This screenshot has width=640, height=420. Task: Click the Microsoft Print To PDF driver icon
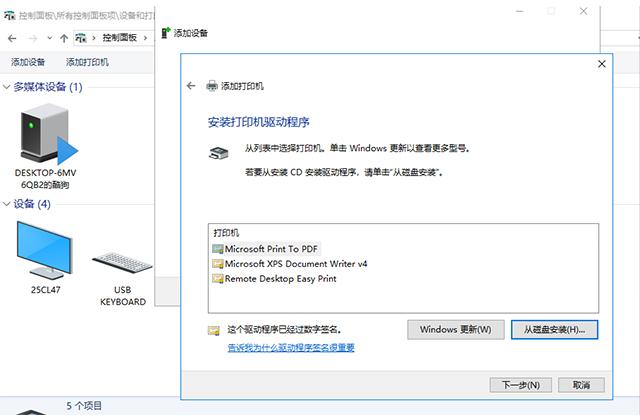coord(218,248)
